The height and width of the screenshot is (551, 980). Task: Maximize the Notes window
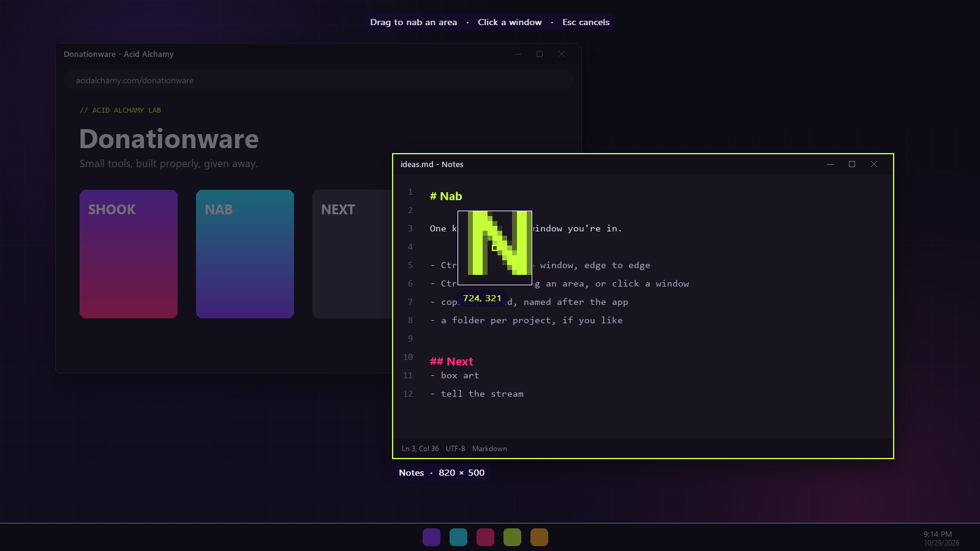852,164
